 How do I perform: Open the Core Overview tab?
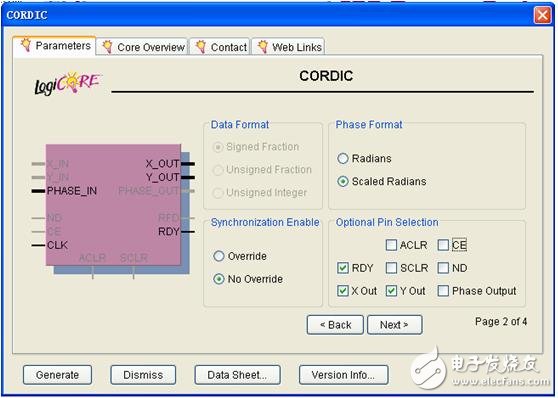142,47
